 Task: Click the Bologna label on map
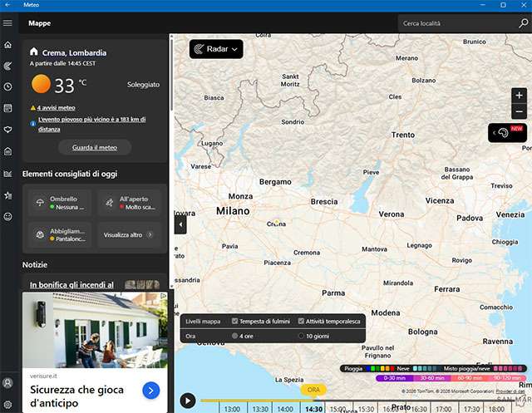coord(423,332)
